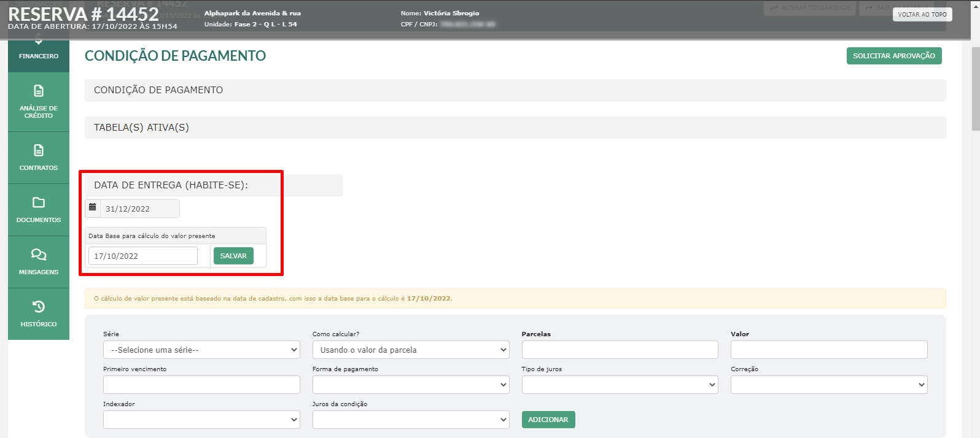The width and height of the screenshot is (980, 438).
Task: Open the Financeiro sidebar section
Action: click(x=39, y=56)
